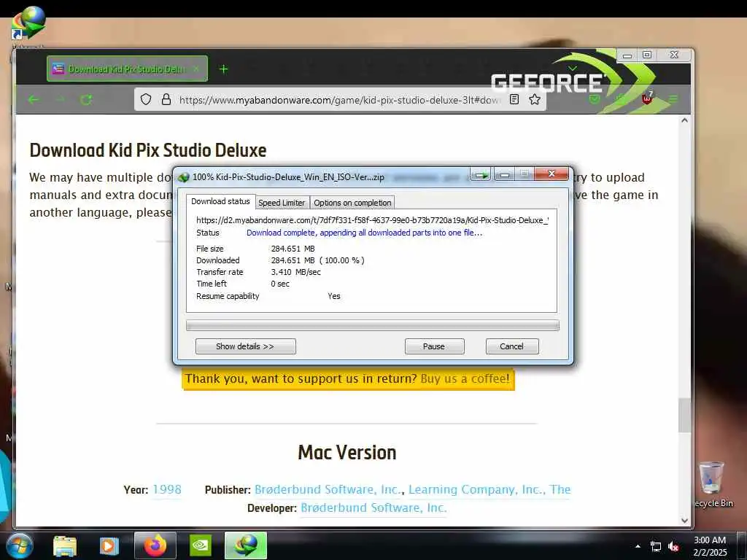Screen dimensions: 747x560
Task: Expand the download info with Show details
Action: (245, 346)
